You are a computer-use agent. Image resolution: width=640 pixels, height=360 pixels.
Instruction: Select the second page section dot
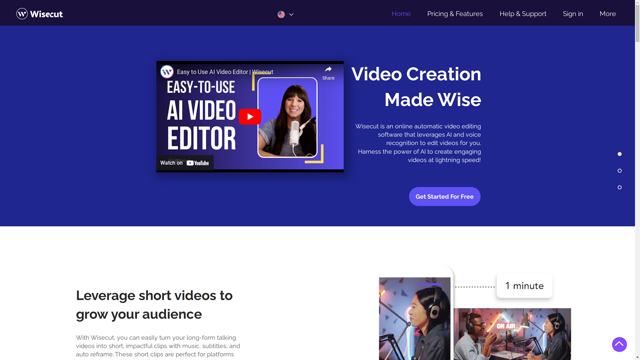[x=620, y=171]
